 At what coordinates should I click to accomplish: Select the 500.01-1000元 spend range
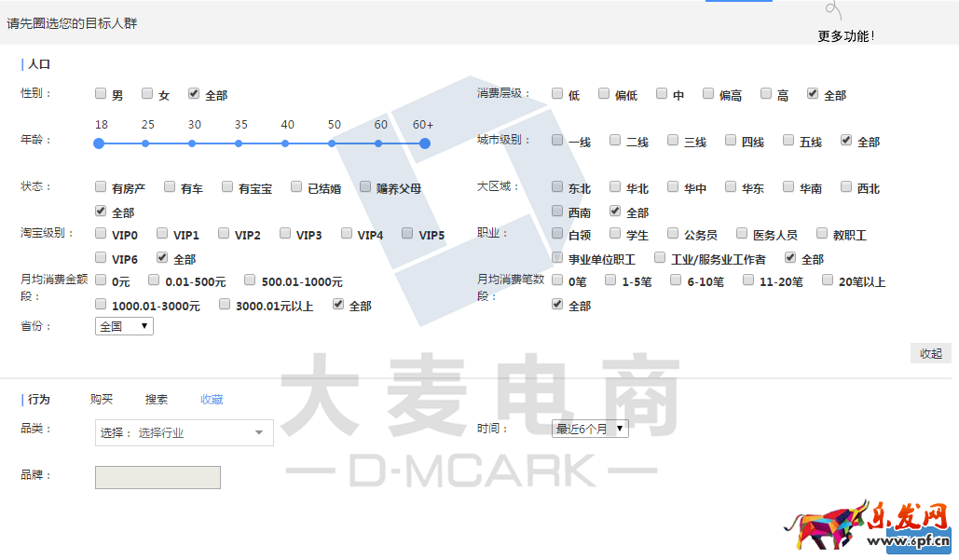pyautogui.click(x=250, y=280)
